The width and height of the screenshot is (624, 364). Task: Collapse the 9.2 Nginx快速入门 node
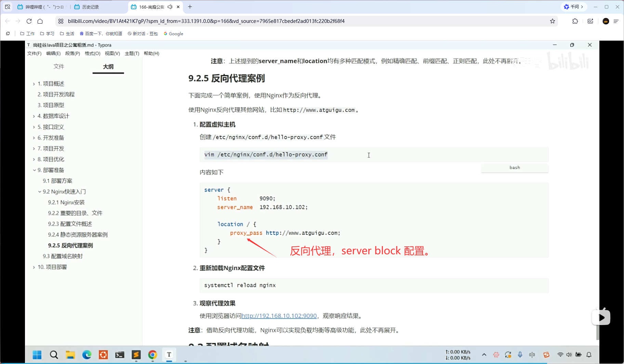coord(40,192)
